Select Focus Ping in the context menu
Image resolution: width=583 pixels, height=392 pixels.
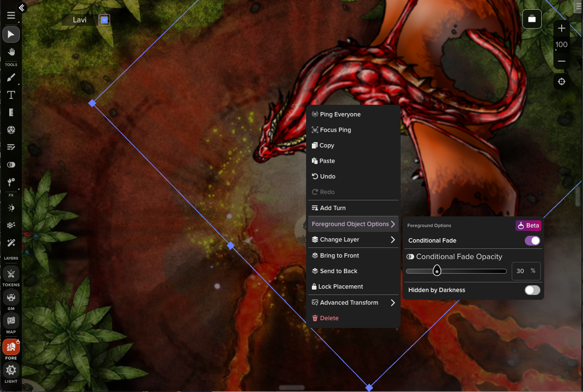353,130
